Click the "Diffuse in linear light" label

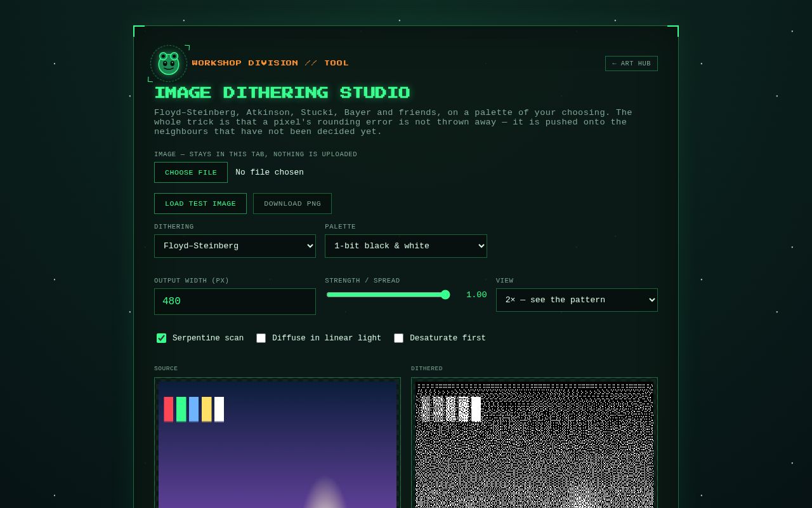pos(327,338)
